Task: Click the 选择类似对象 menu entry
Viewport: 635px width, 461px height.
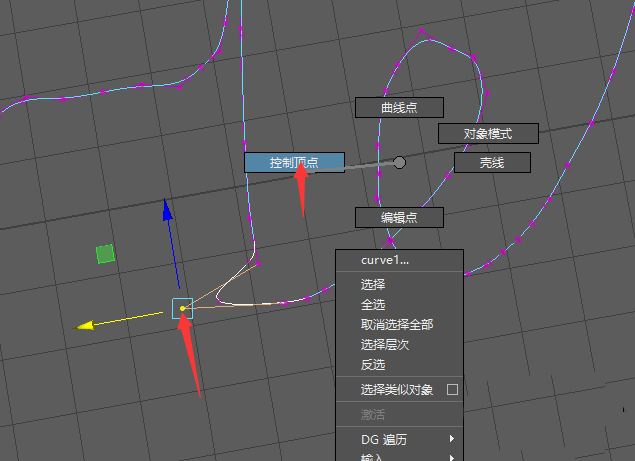Action: [x=397, y=390]
